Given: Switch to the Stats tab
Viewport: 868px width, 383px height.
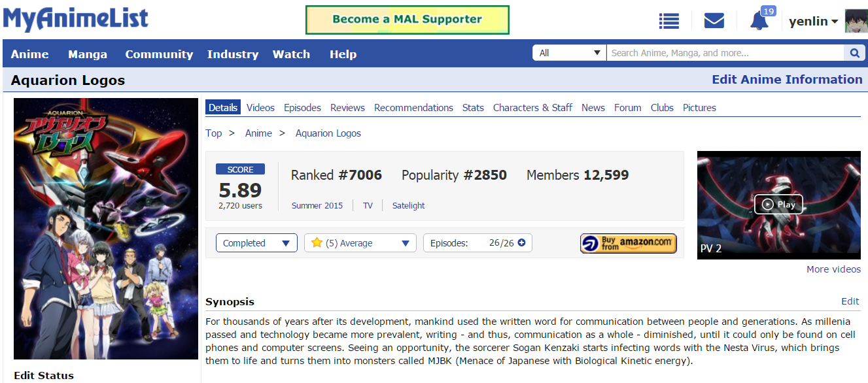Looking at the screenshot, I should point(473,108).
